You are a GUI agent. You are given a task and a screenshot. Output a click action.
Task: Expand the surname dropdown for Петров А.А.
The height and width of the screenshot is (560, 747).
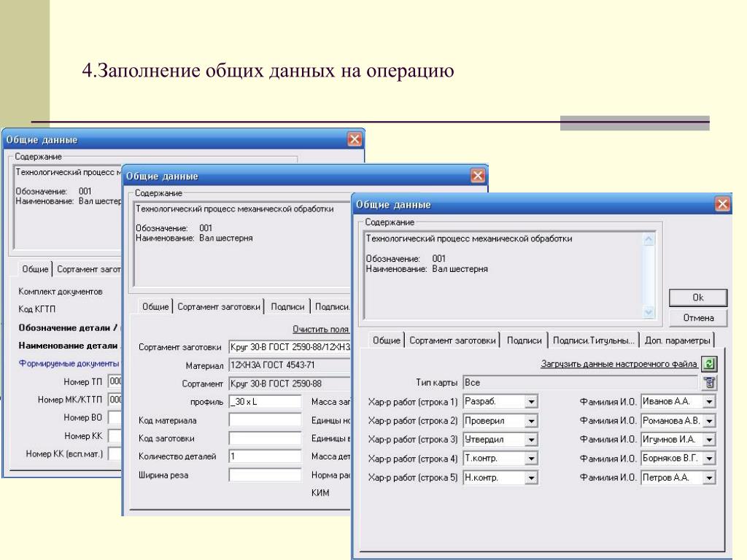coord(709,478)
